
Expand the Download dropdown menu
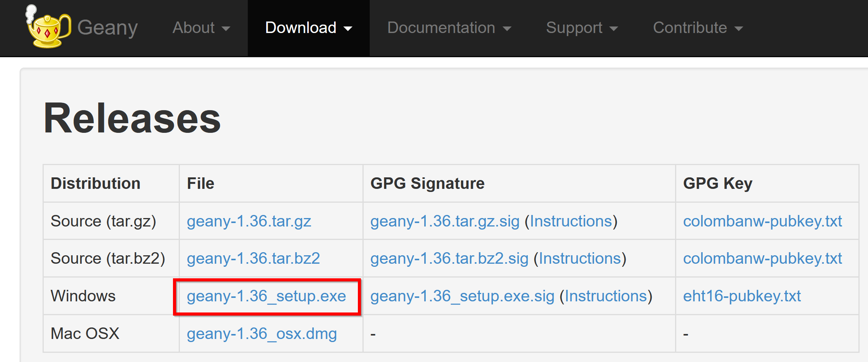click(308, 28)
